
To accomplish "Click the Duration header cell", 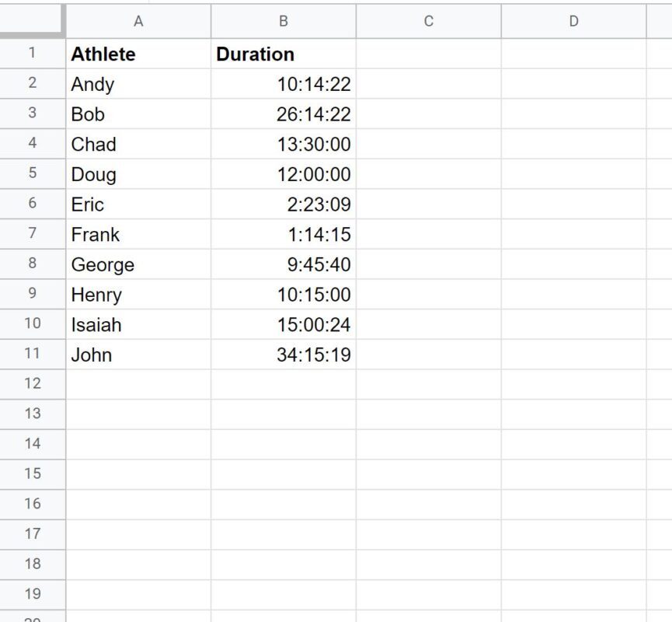I will click(x=283, y=54).
